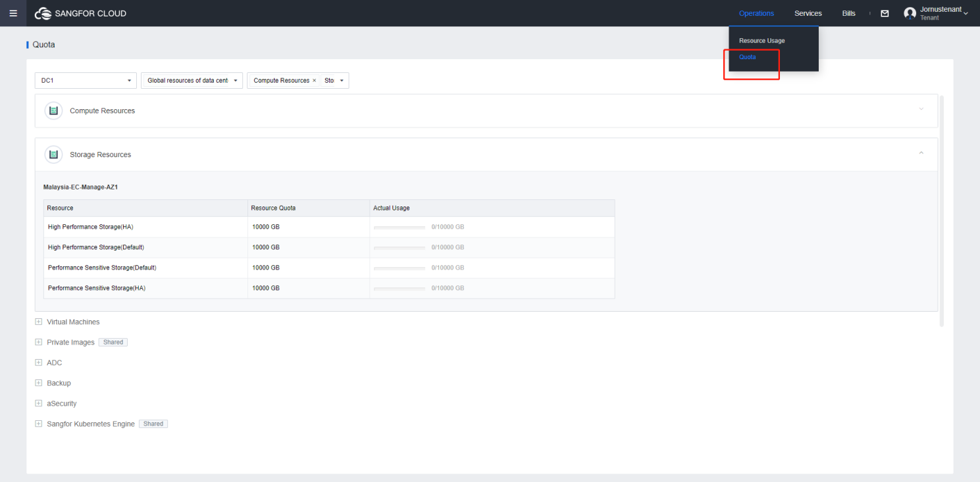Open the Operations menu
This screenshot has width=980, height=482.
tap(756, 13)
